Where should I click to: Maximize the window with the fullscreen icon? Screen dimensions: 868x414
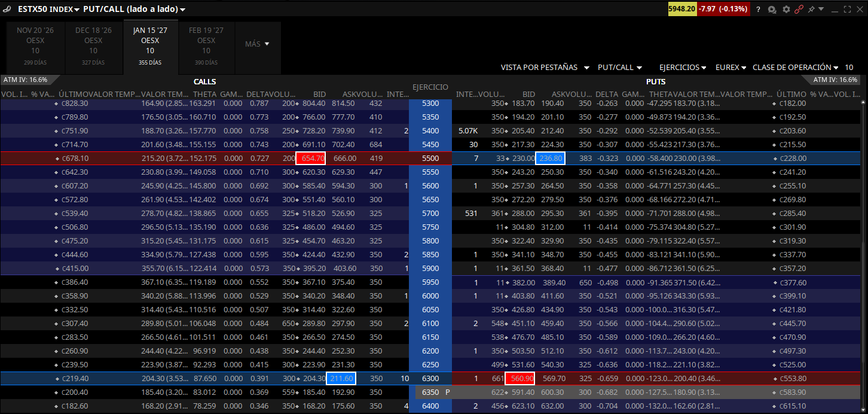click(x=847, y=10)
